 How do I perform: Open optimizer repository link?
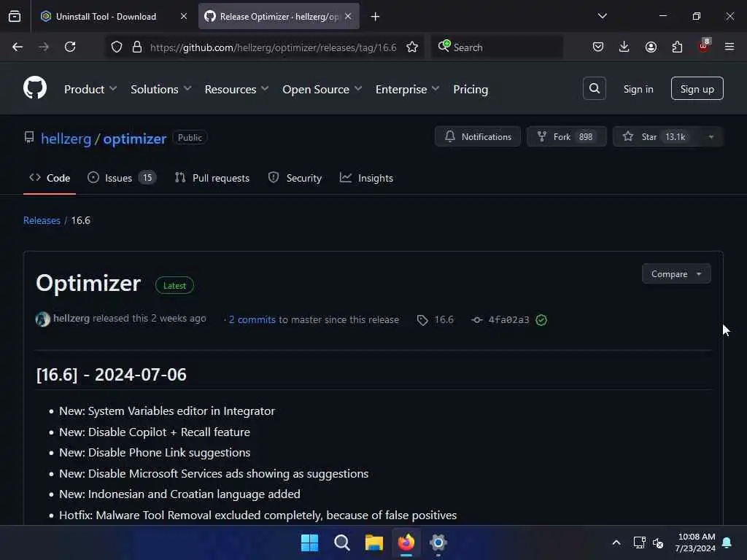click(135, 139)
